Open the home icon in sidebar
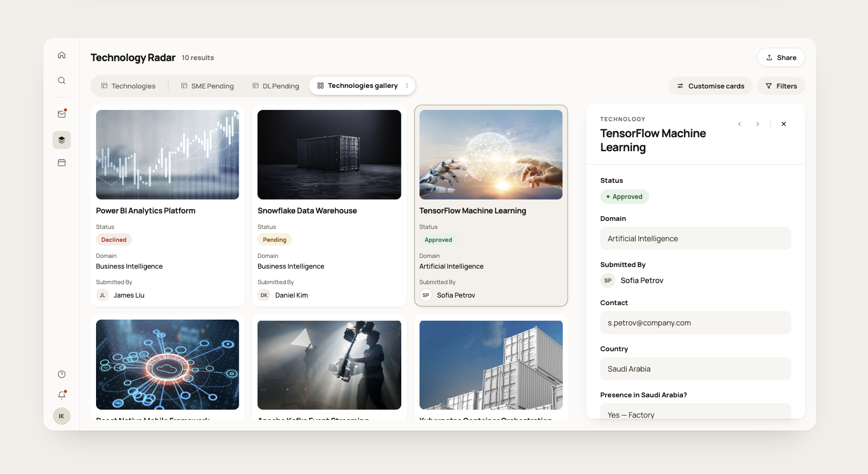This screenshot has width=868, height=474. pyautogui.click(x=62, y=55)
